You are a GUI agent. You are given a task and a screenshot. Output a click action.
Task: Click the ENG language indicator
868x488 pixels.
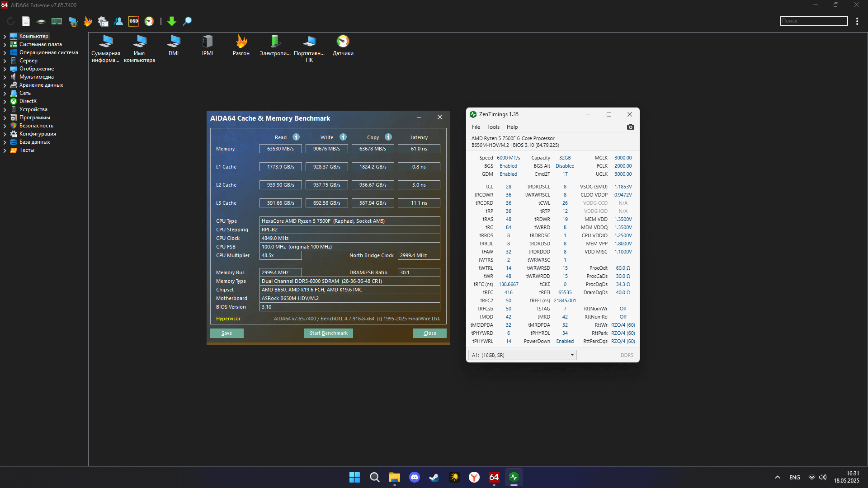coord(795,477)
